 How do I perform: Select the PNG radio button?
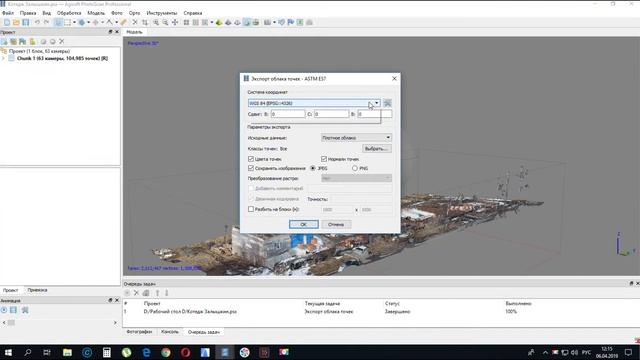pos(355,168)
